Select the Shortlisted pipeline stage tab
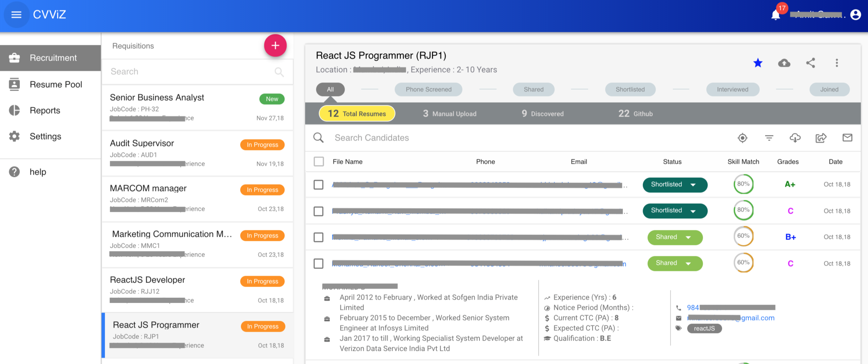This screenshot has height=364, width=868. pos(630,89)
